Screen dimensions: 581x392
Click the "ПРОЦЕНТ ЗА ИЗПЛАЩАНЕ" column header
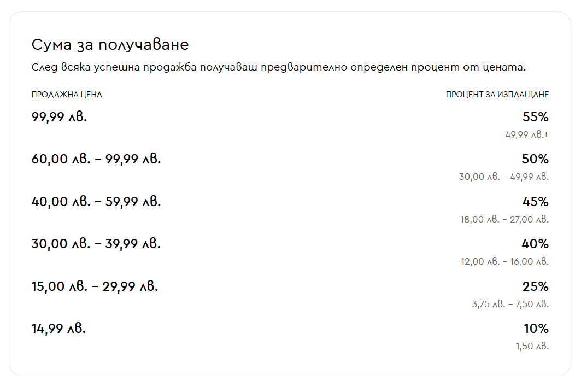497,95
